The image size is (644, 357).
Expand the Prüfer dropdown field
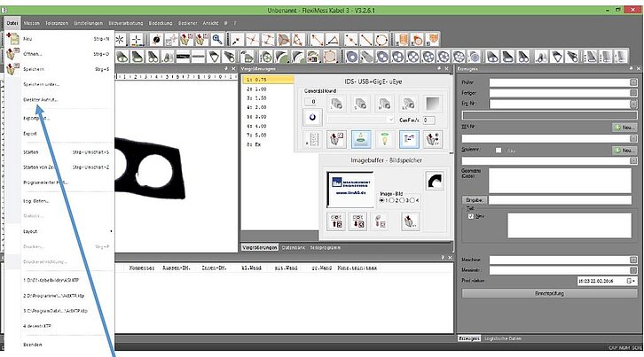coord(633,82)
